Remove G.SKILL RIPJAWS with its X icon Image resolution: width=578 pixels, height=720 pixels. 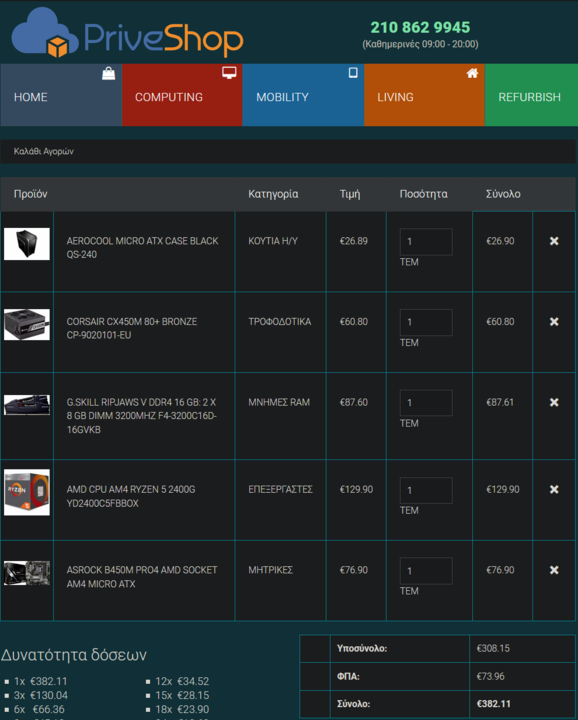tap(554, 402)
